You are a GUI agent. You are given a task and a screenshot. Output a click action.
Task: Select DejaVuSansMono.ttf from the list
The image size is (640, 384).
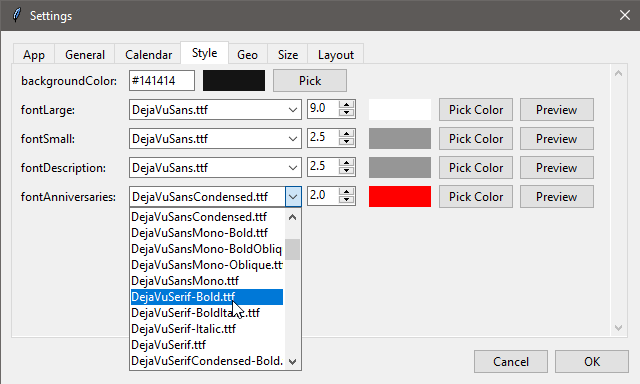point(207,281)
